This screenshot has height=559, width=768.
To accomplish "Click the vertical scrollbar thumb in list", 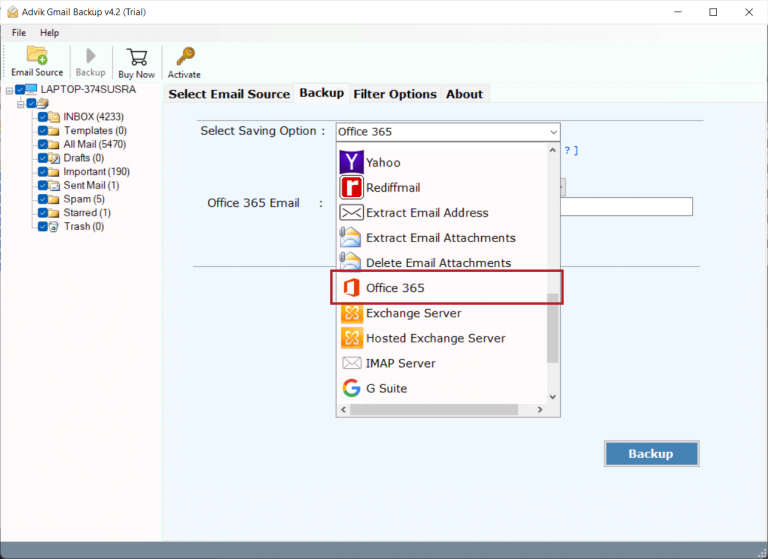I will 553,328.
